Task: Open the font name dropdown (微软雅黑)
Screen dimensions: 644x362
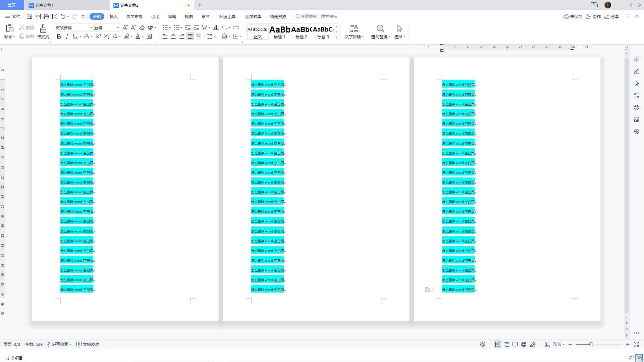Action: (x=74, y=28)
